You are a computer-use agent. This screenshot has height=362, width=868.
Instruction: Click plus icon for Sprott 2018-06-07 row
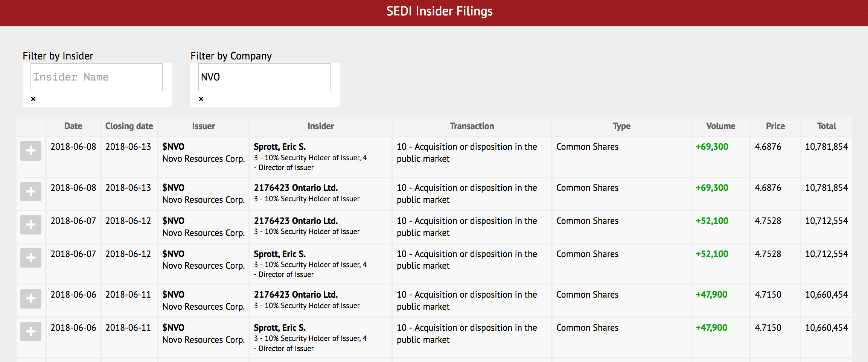tap(31, 258)
